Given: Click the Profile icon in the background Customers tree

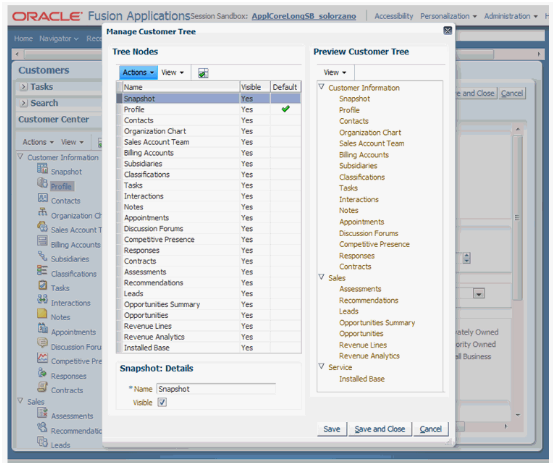Looking at the screenshot, I should (42, 183).
